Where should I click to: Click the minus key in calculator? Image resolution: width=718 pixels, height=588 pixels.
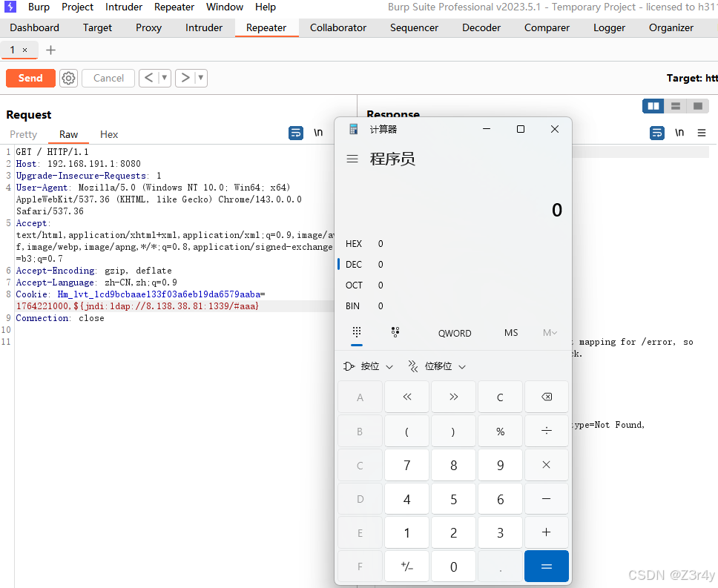(x=546, y=499)
